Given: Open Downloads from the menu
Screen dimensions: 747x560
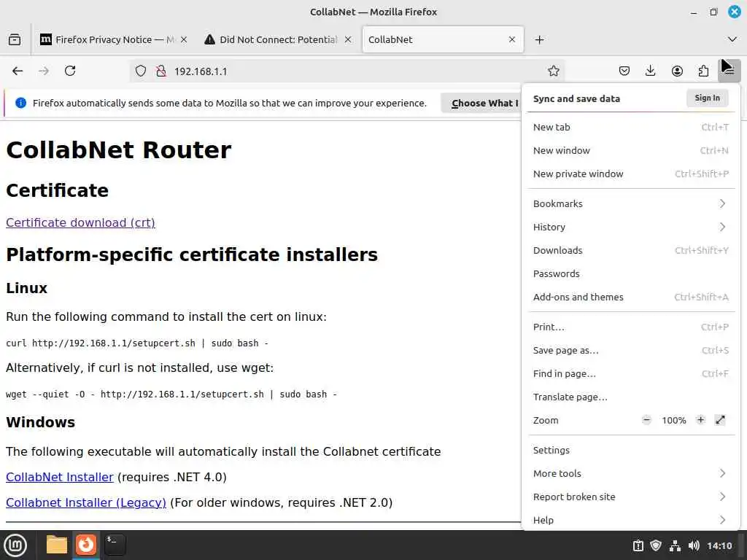Looking at the screenshot, I should (x=631, y=251).
